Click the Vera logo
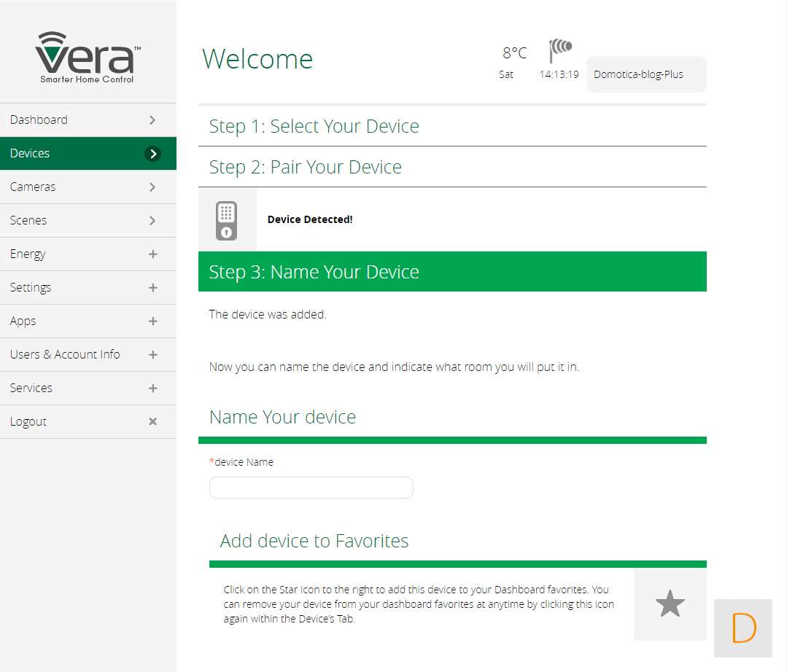 click(x=88, y=58)
